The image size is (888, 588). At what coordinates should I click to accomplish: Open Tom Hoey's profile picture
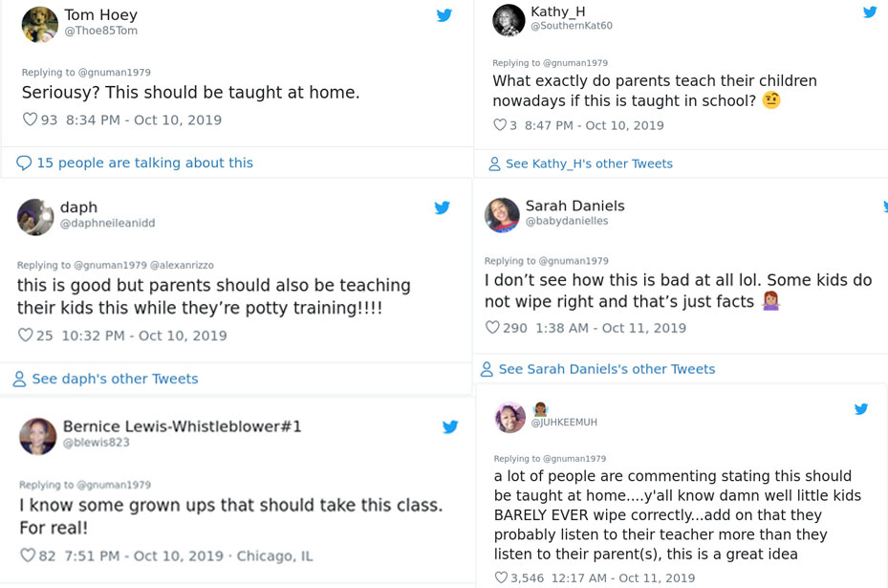[40, 25]
